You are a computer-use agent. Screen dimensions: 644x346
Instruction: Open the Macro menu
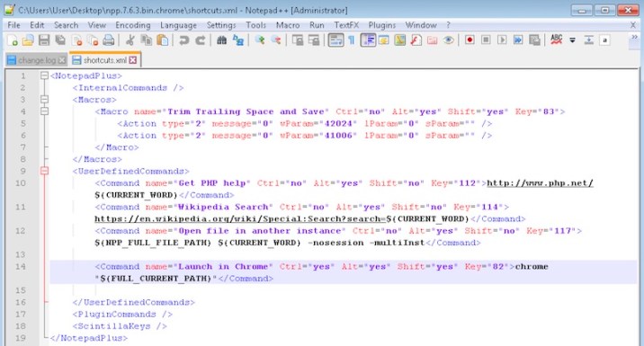tap(288, 25)
